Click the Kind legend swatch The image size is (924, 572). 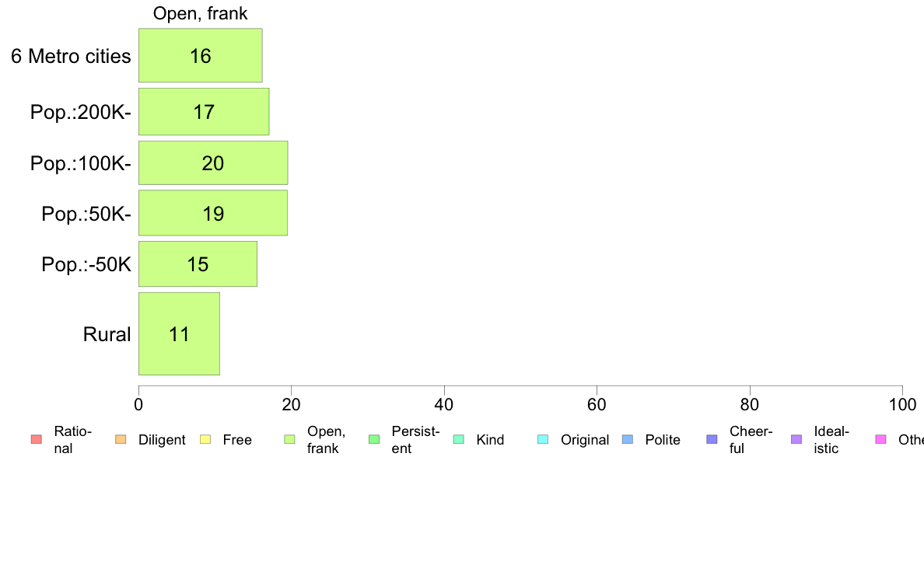pos(458,439)
